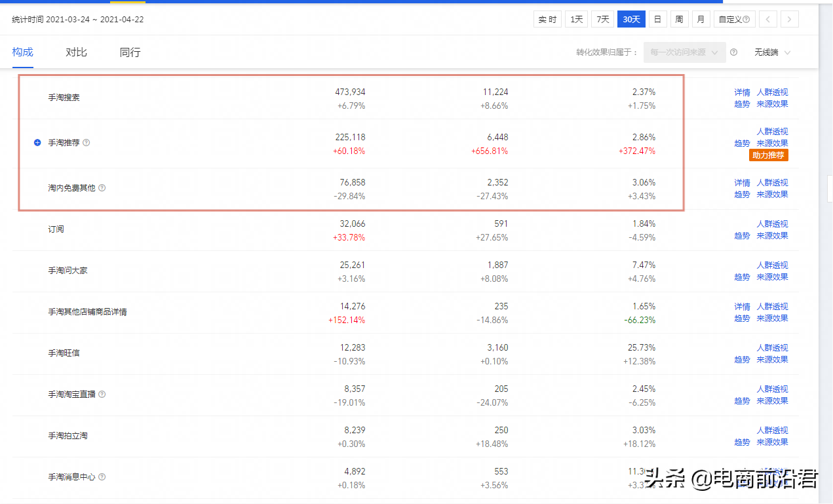Open 每一次访问来源 attribution dropdown
Viewport: 833px width, 504px height.
click(684, 52)
